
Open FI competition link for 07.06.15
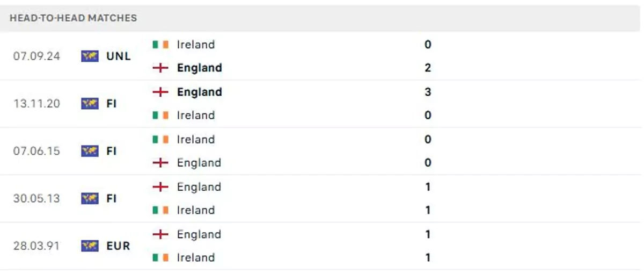(x=112, y=151)
